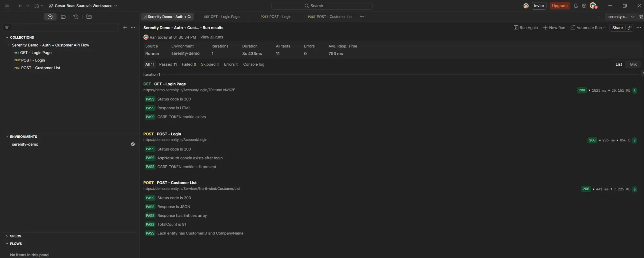Viewport: 644px width, 258px height.
Task: Switch to GET - Login Page tab
Action: click(x=222, y=17)
